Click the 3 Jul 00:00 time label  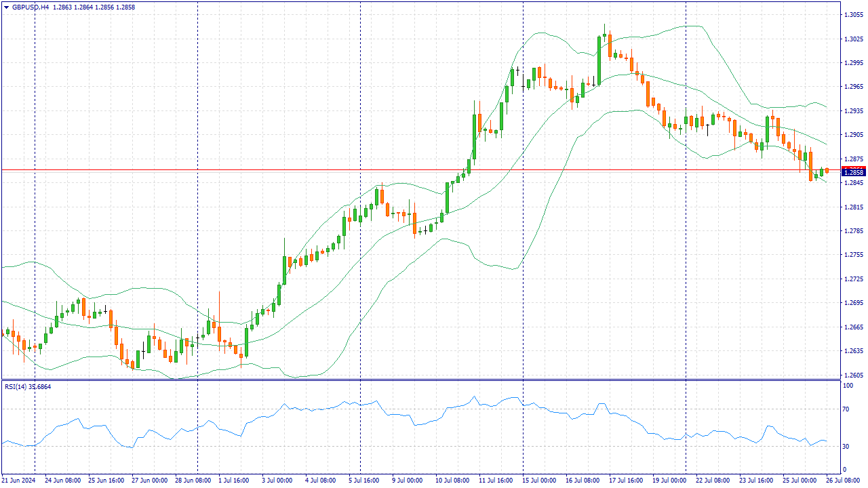277,480
